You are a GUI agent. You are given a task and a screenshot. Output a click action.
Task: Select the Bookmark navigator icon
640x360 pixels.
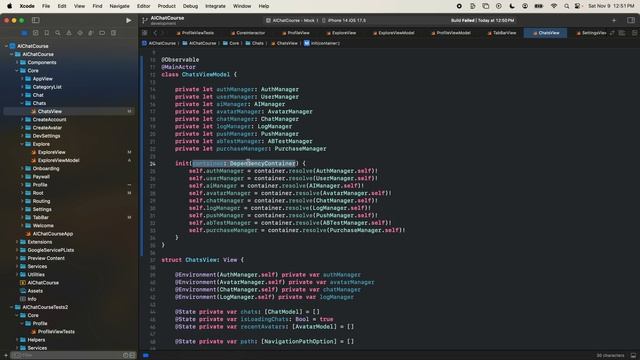[47, 33]
